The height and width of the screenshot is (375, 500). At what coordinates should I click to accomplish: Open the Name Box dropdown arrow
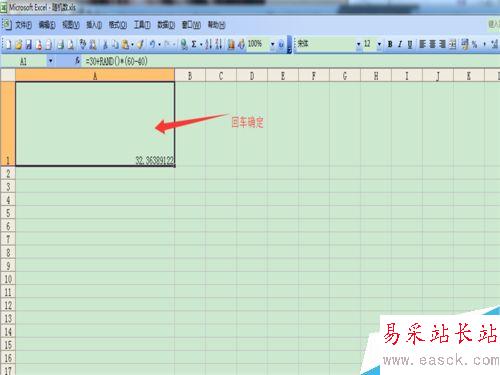point(50,61)
